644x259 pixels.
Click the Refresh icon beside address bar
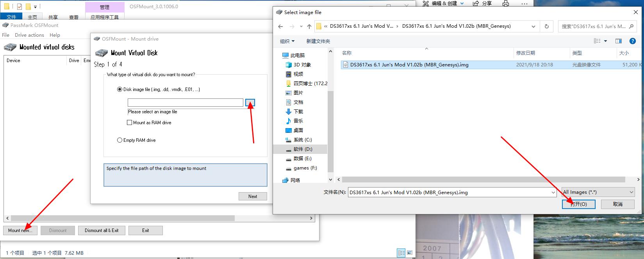pos(546,27)
